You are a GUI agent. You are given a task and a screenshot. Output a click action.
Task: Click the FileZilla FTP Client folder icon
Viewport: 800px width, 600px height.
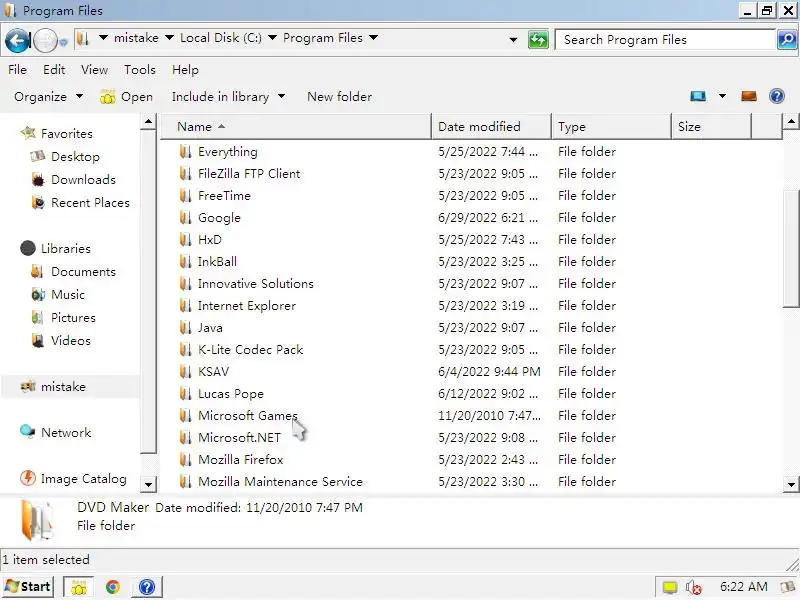(185, 173)
